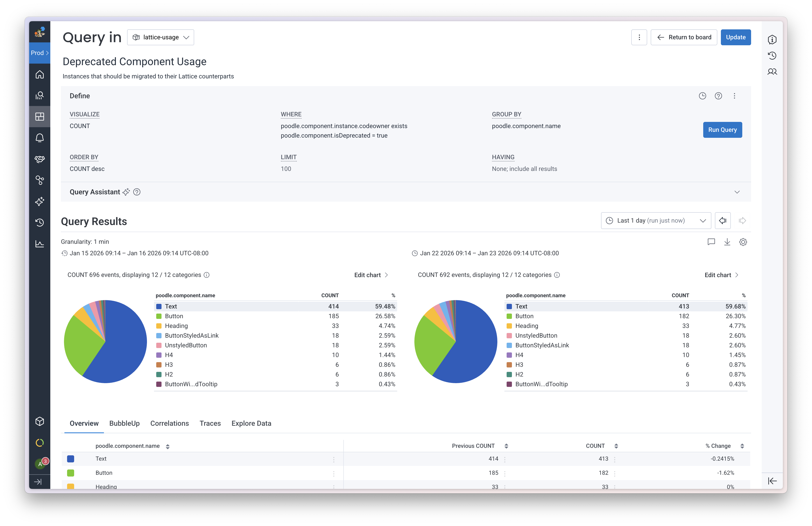The height and width of the screenshot is (526, 812).
Task: Open the lattice-usage dataset dropdown
Action: click(160, 37)
